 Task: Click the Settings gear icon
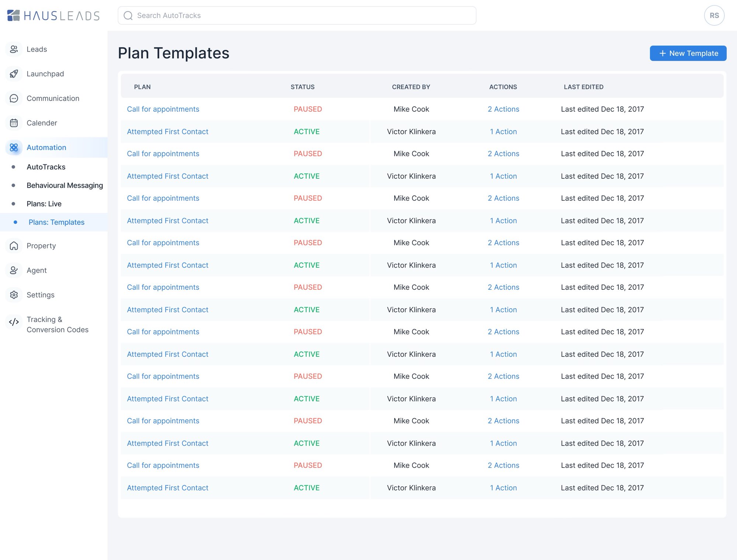14,295
